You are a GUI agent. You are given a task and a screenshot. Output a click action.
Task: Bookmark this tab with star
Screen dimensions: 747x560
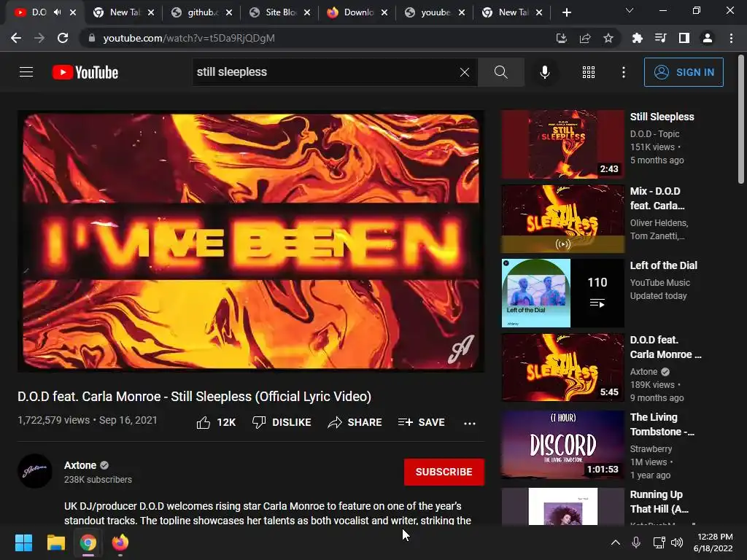pyautogui.click(x=608, y=38)
